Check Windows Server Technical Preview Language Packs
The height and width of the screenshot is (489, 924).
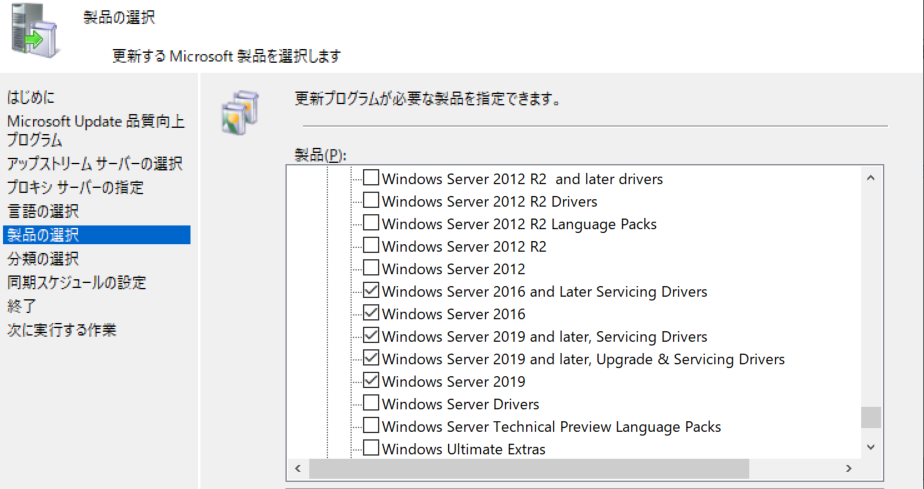click(x=371, y=425)
